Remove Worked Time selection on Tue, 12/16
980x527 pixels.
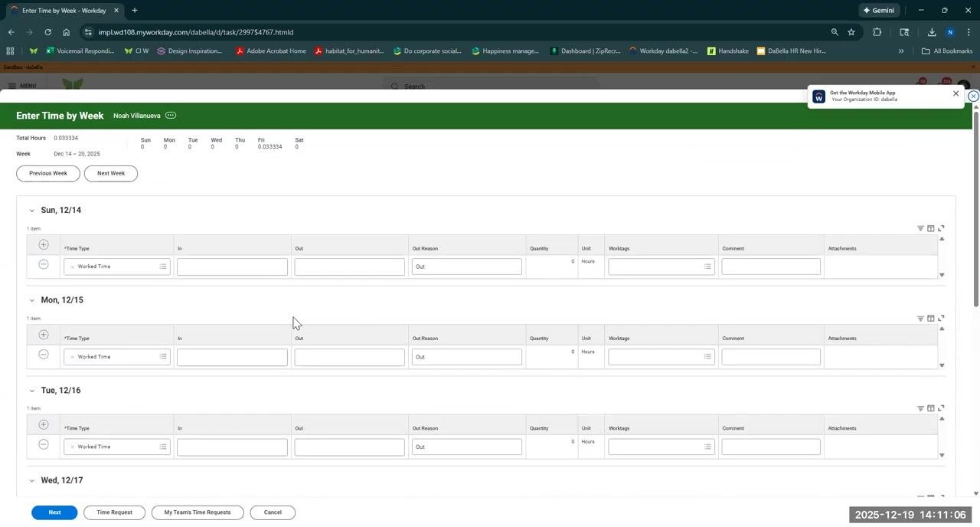(72, 447)
